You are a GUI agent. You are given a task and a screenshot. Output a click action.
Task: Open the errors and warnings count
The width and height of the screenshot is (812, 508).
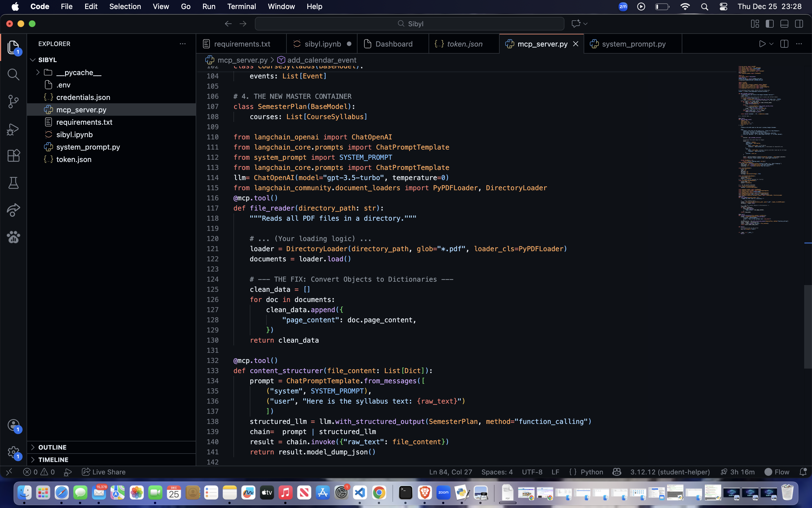[39, 472]
